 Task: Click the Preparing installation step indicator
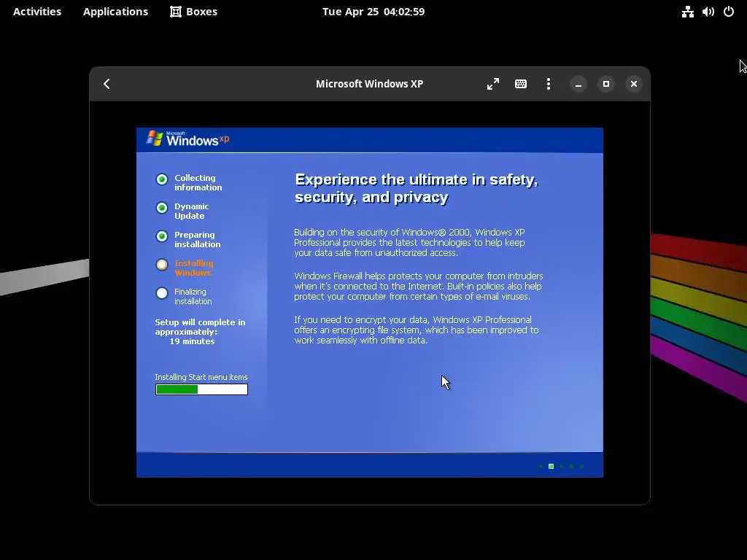tap(162, 237)
